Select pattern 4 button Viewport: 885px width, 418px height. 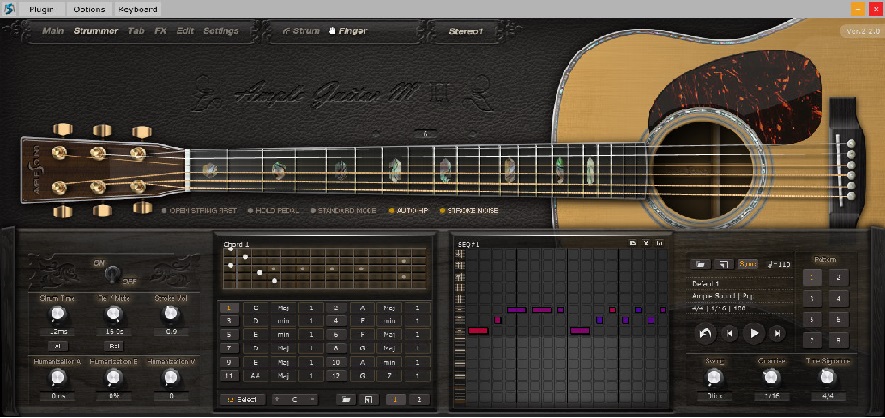coord(839,298)
